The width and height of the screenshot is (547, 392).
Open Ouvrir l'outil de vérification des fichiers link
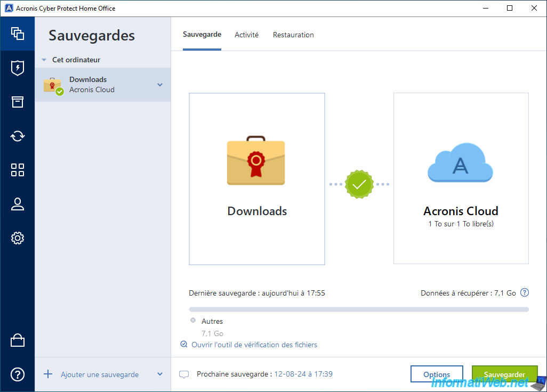click(254, 345)
